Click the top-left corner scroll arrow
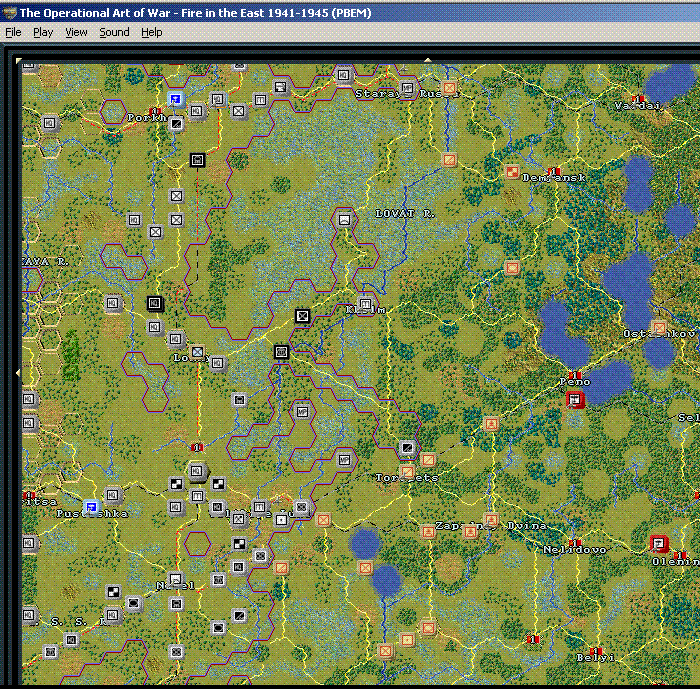Screen dimensions: 700x689 point(18,60)
